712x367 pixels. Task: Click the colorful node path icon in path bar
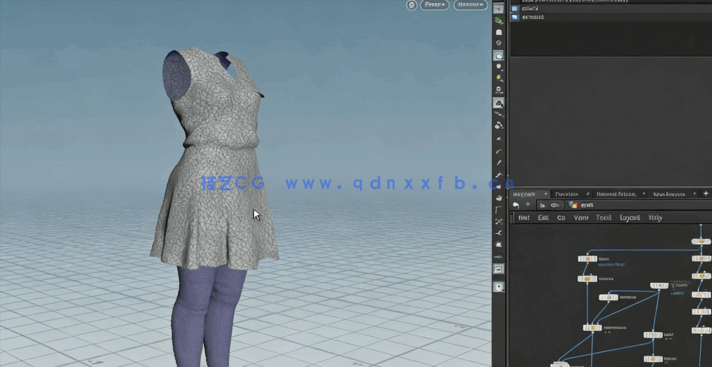(x=574, y=205)
